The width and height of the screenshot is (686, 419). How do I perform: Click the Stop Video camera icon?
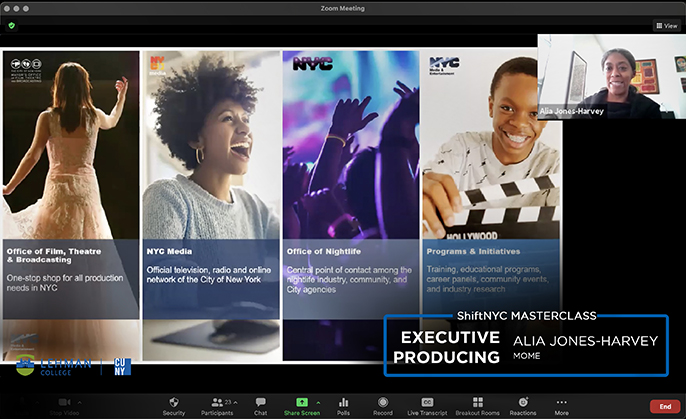[x=64, y=402]
